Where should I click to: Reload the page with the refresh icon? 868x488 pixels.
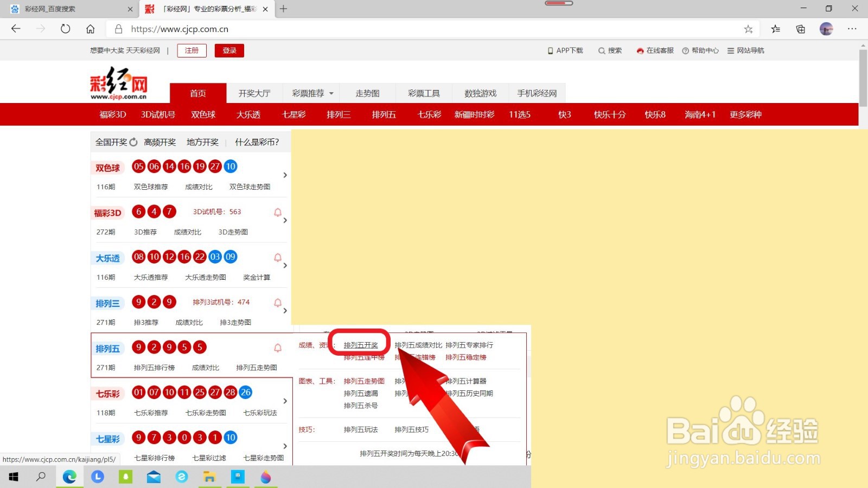point(66,29)
